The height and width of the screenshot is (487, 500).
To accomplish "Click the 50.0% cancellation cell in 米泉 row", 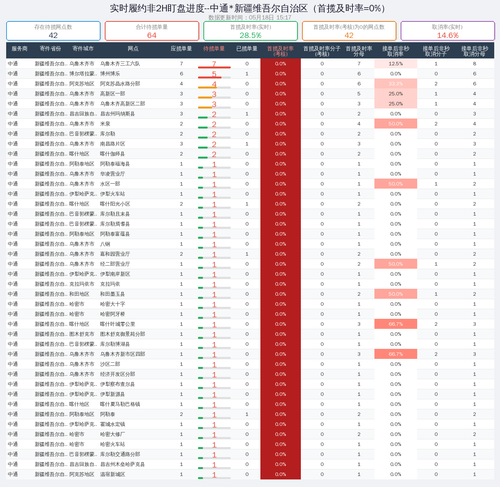I will pos(396,124).
